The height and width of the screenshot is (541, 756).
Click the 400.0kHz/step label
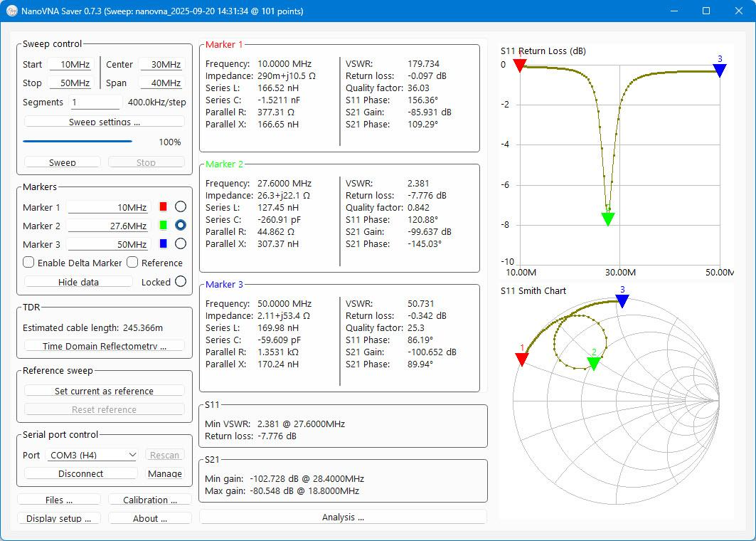coord(156,102)
